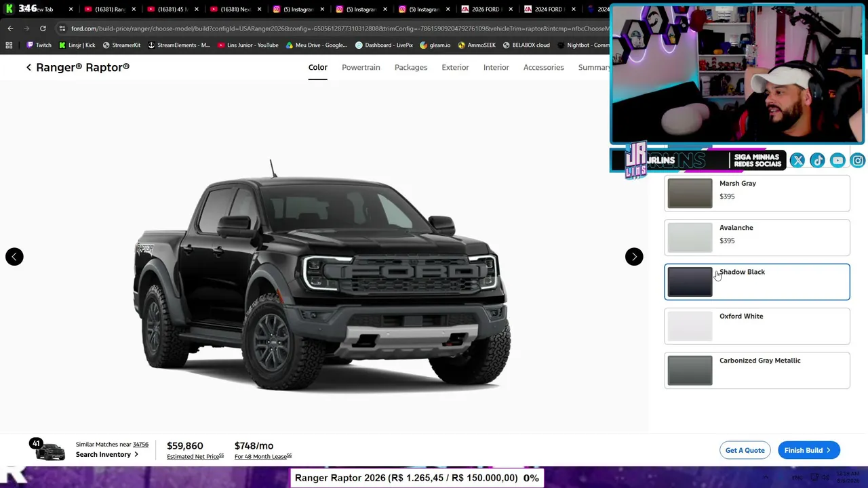
Task: Open the Search Inventory link
Action: coord(106,454)
